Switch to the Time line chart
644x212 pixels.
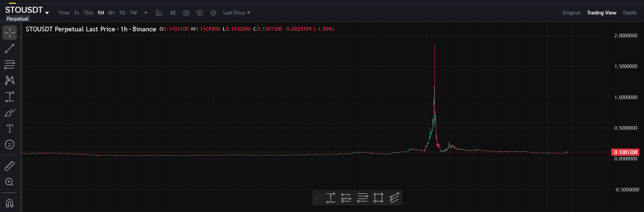[x=64, y=12]
